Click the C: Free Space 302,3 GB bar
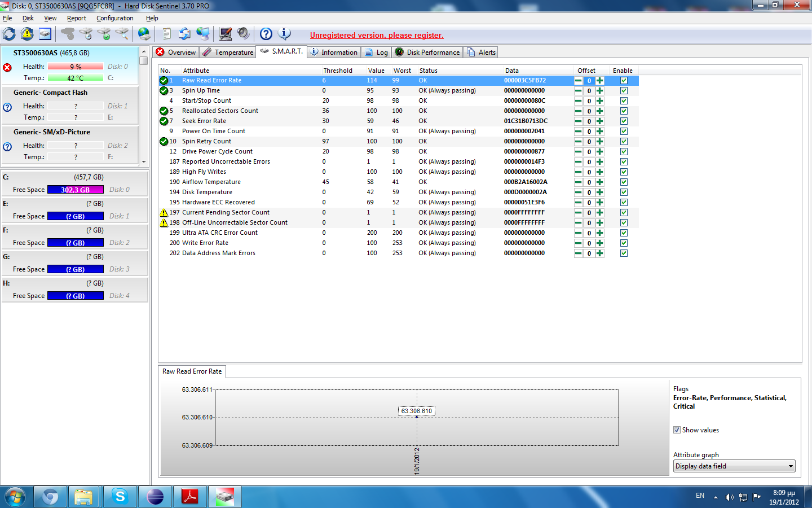Screen dimensions: 812x508 (76, 190)
